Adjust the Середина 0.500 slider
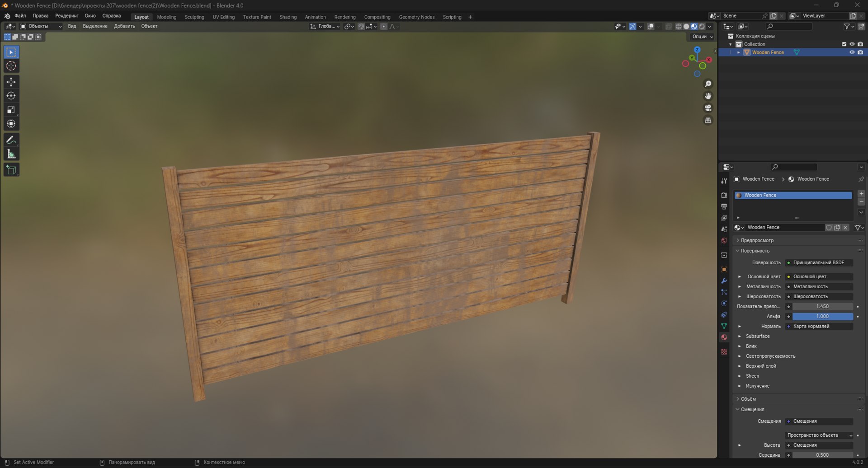868x468 pixels. click(822, 455)
